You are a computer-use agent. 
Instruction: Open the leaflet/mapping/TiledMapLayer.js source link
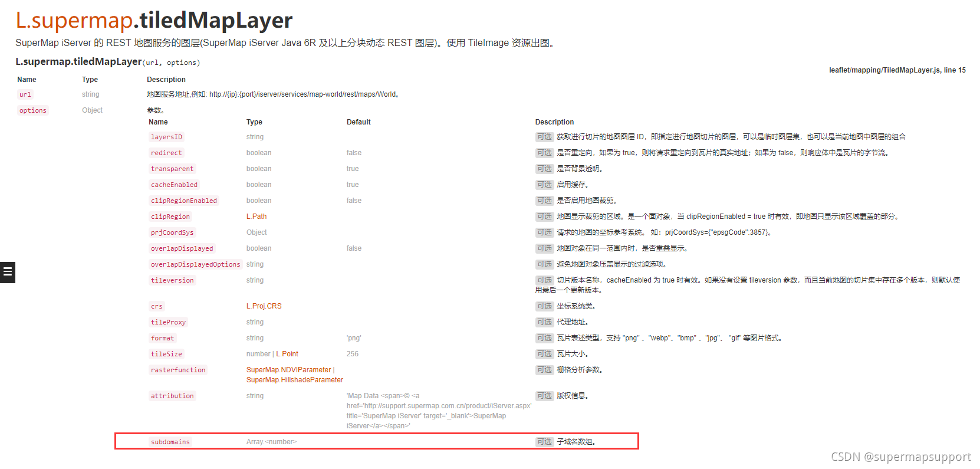[884, 70]
